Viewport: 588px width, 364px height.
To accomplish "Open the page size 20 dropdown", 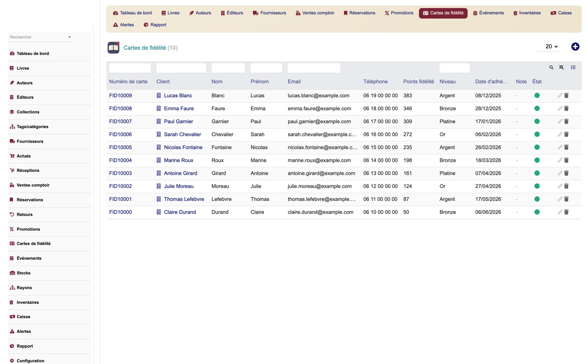I will pyautogui.click(x=548, y=47).
